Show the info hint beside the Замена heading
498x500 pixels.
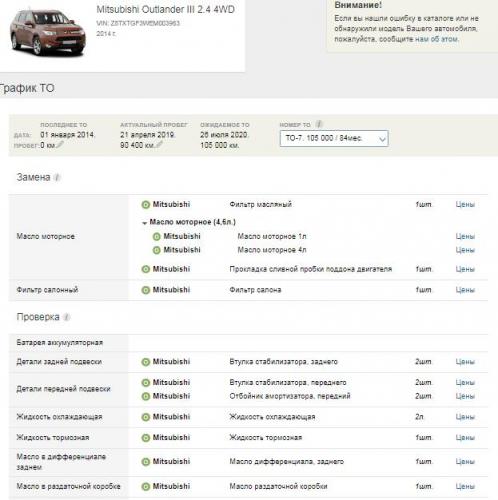(57, 177)
